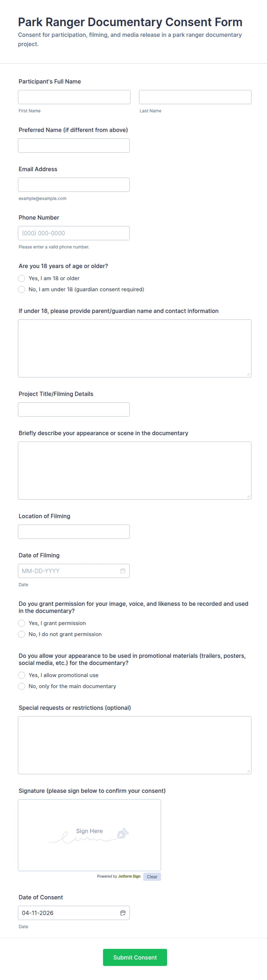Clear the signature field
The height and width of the screenshot is (980, 267).
click(x=152, y=877)
